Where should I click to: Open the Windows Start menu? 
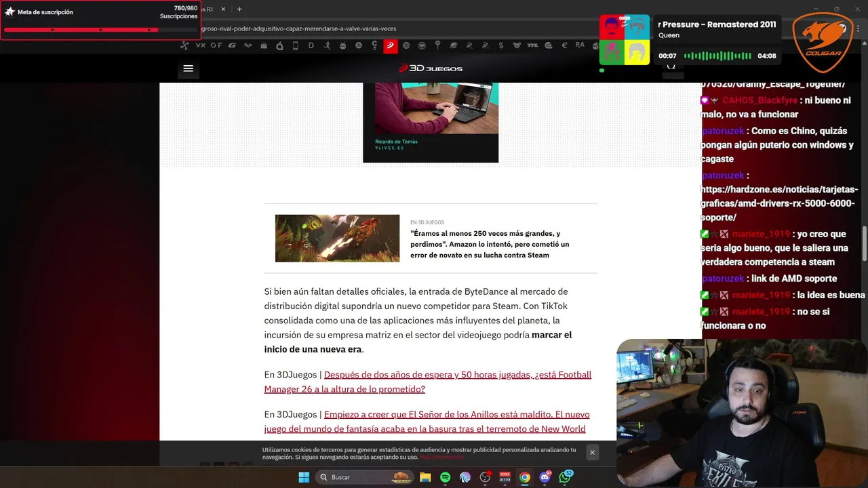pos(304,477)
